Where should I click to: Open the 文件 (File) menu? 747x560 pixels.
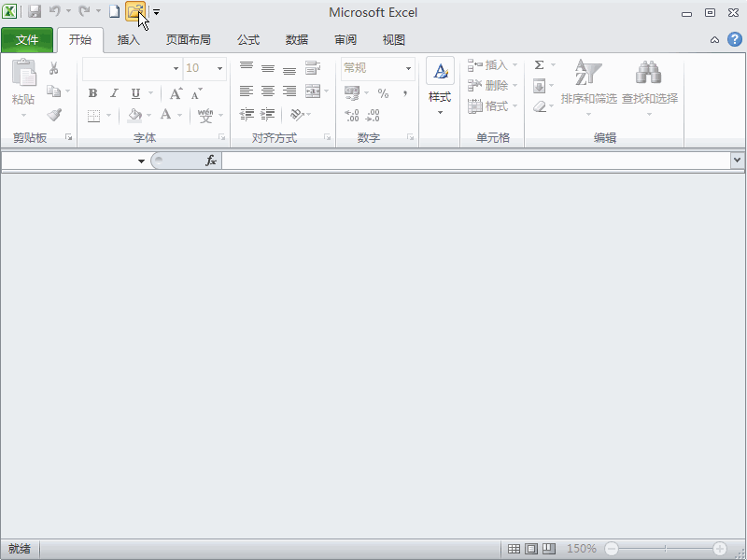(x=28, y=40)
